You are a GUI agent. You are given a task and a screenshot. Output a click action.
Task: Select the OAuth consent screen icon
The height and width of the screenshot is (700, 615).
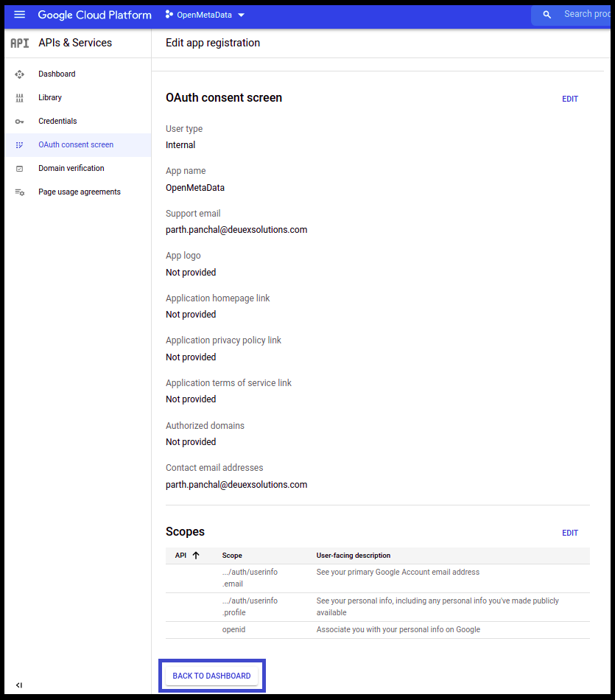tap(19, 144)
